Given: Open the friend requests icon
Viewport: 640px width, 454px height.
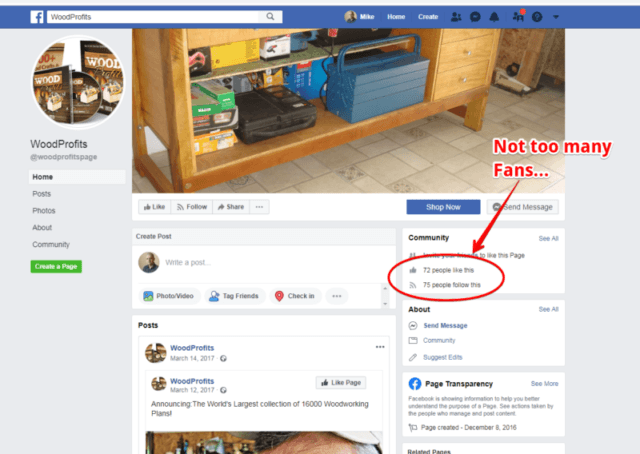Looking at the screenshot, I should [x=456, y=17].
